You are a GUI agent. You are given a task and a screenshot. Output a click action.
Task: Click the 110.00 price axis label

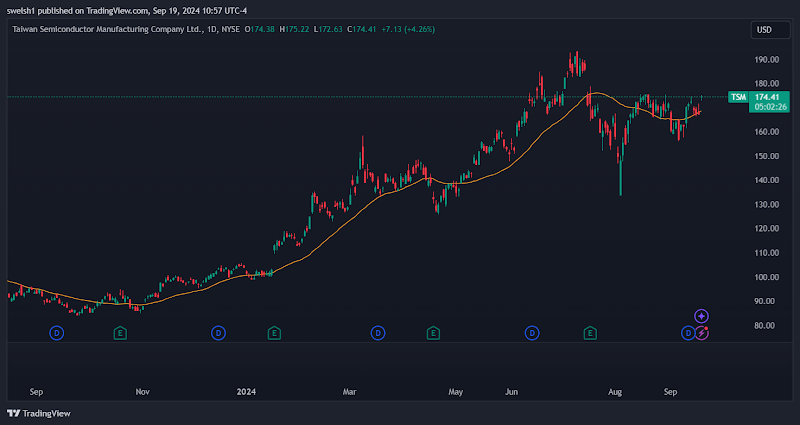767,253
